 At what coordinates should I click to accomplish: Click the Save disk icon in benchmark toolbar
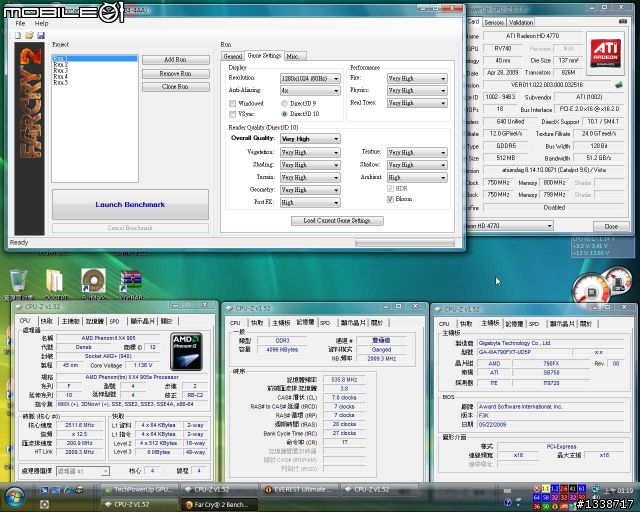pyautogui.click(x=40, y=36)
